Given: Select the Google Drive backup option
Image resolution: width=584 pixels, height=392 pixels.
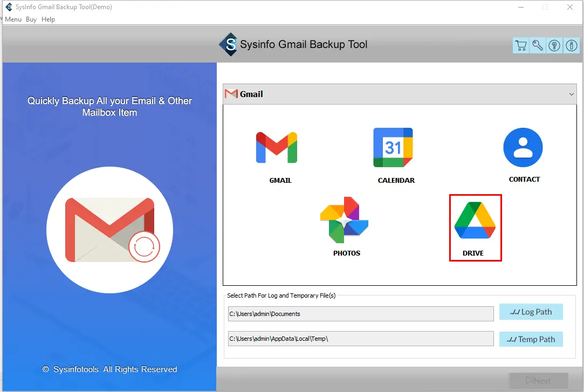Looking at the screenshot, I should click(475, 220).
